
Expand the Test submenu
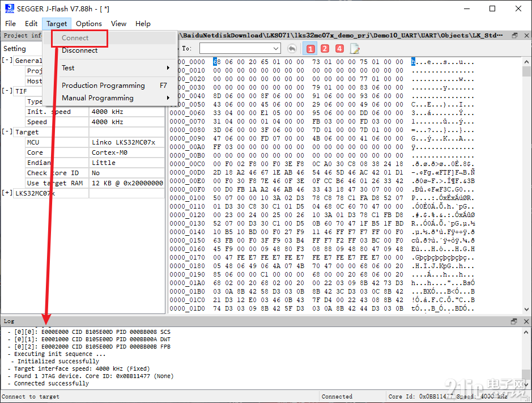(110, 68)
